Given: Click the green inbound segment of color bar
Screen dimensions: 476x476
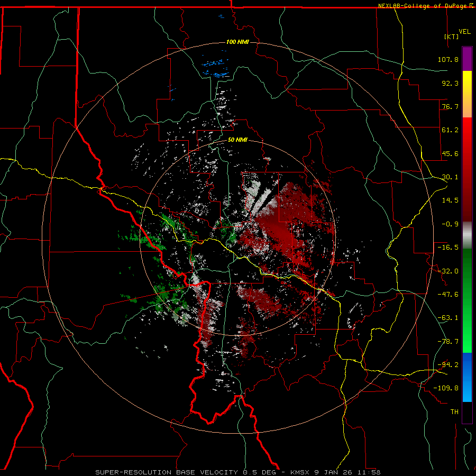Looking at the screenshot, I should (x=467, y=300).
